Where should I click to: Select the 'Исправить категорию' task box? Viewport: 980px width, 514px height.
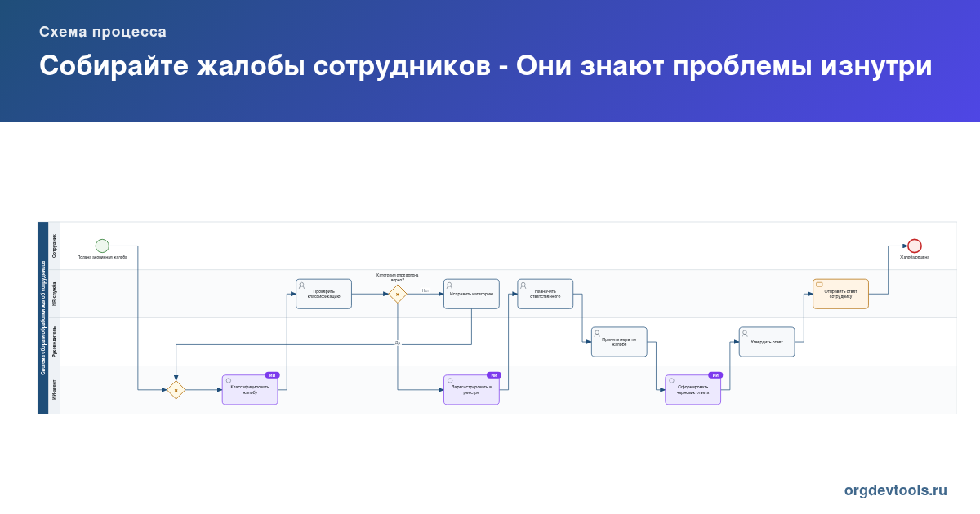tap(471, 294)
